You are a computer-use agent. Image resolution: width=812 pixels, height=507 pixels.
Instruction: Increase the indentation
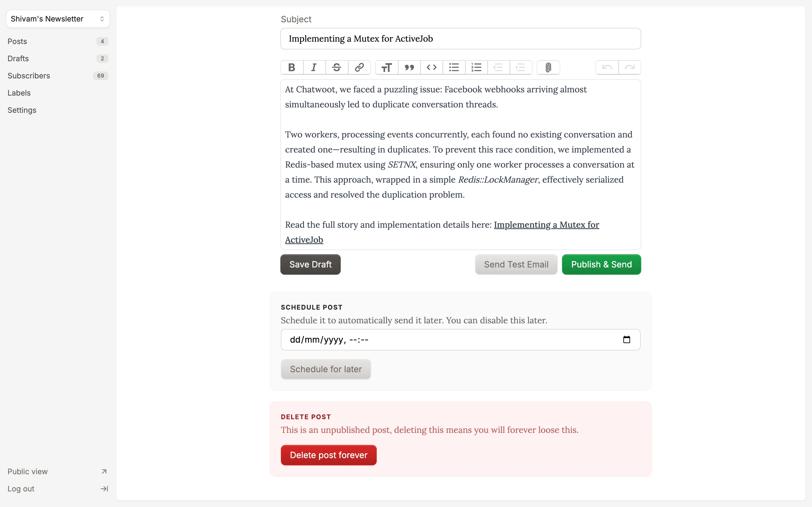click(x=520, y=67)
